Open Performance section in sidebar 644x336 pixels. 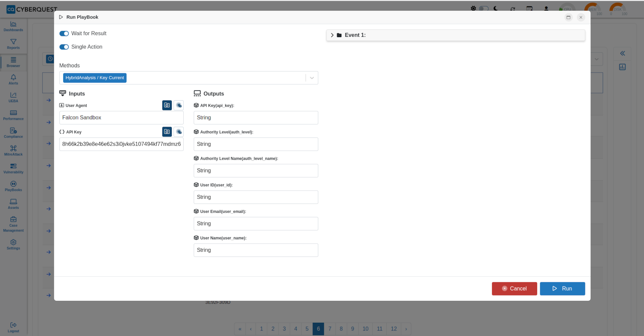13,115
